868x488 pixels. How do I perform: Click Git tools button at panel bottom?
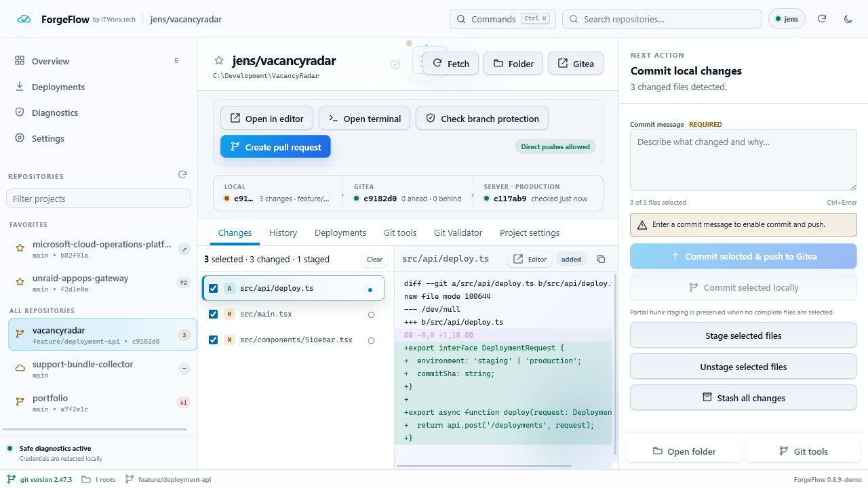click(803, 451)
